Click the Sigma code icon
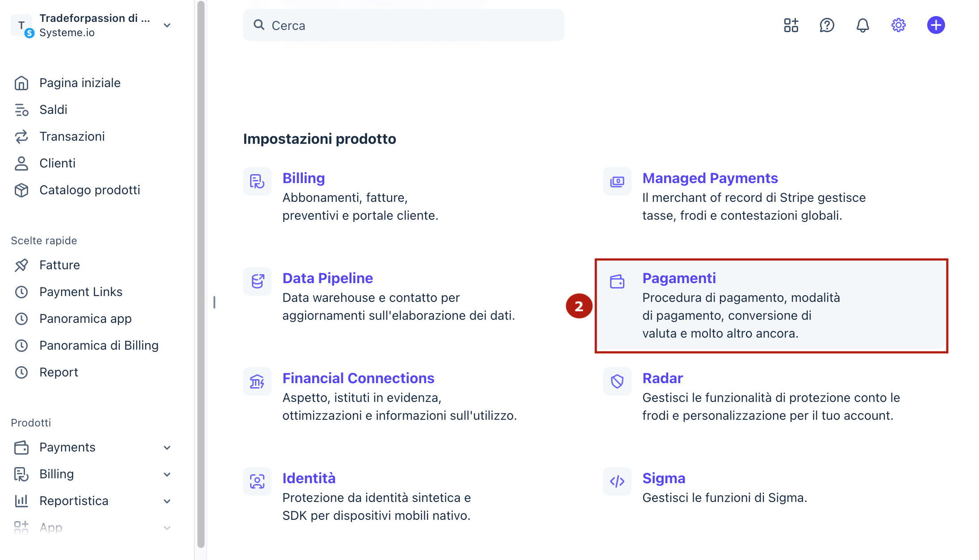This screenshot has height=560, width=979. pos(617,481)
